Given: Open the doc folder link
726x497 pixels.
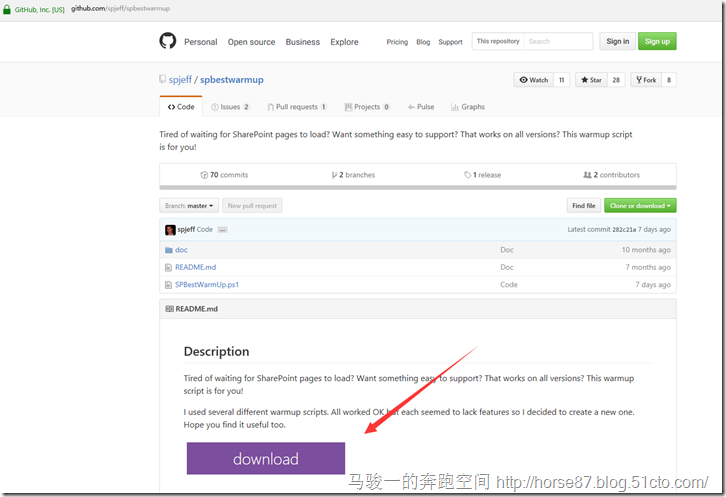Looking at the screenshot, I should click(x=181, y=250).
